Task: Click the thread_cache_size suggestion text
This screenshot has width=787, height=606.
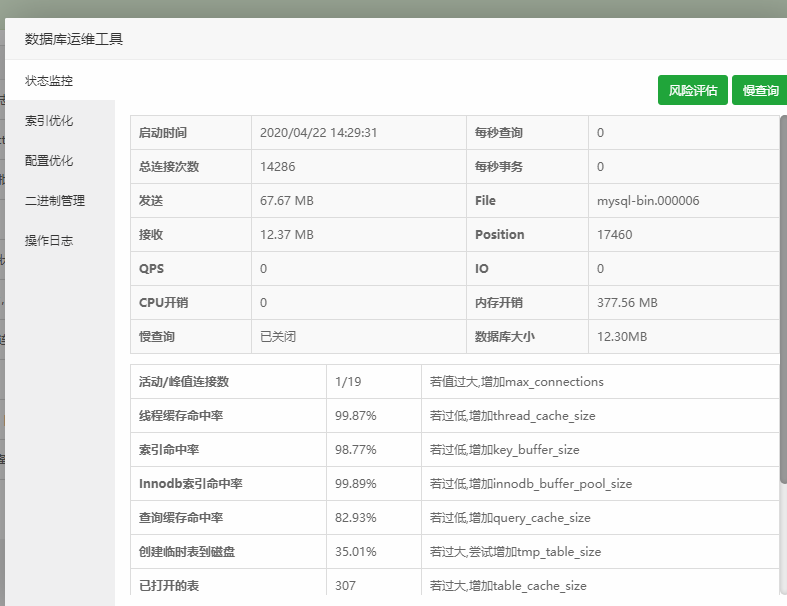Action: tap(512, 416)
